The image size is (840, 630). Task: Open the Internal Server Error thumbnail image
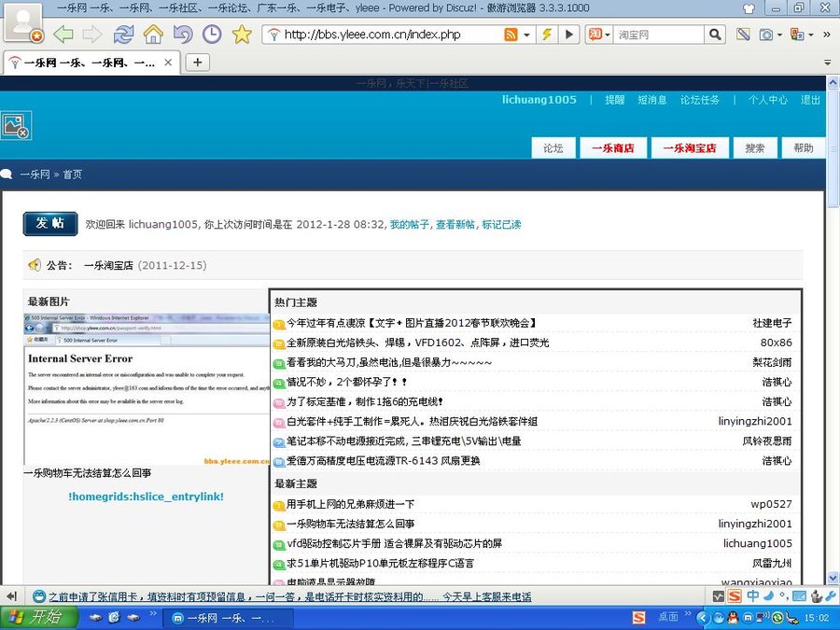(147, 389)
